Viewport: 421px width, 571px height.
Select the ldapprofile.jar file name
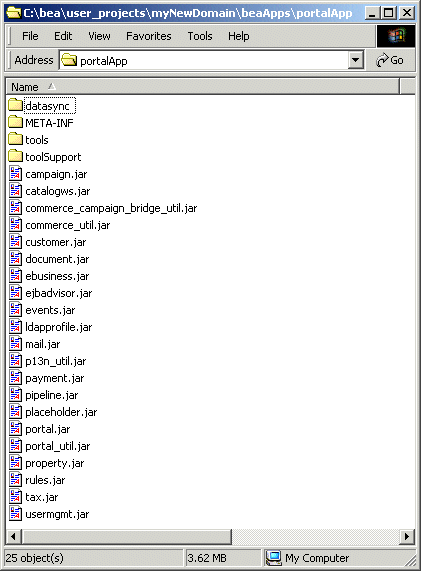coord(59,327)
